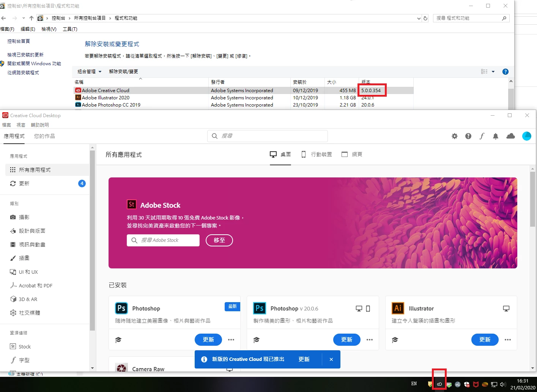Viewport: 537px width, 392px height.
Task: Click the 搜尋 Adobe Stock input field
Action: point(163,240)
